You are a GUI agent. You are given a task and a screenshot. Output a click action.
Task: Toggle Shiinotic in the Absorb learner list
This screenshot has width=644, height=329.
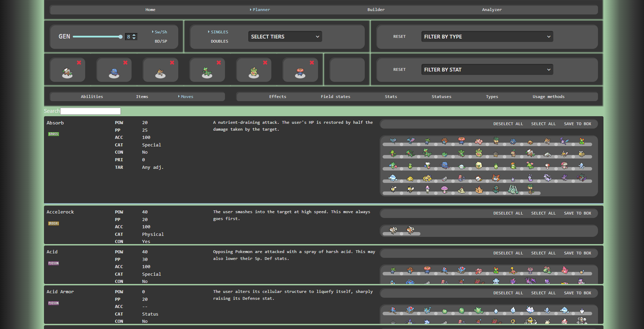(444, 189)
